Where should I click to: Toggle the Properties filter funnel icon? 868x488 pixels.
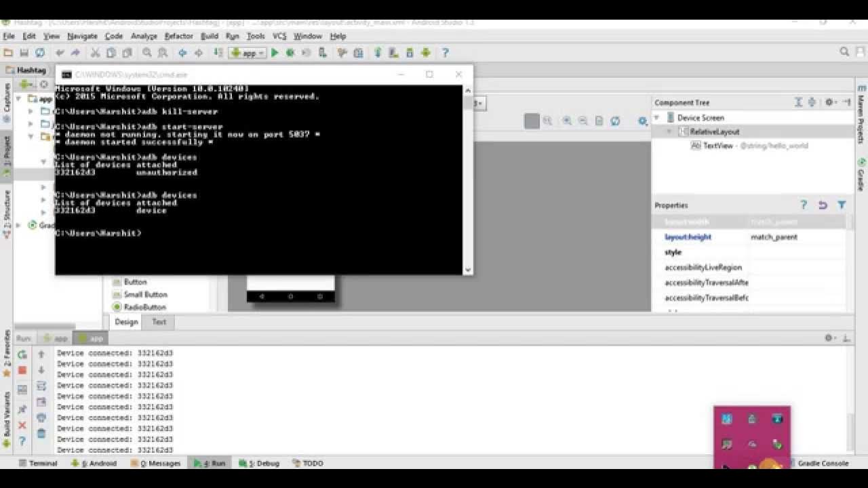pos(842,205)
